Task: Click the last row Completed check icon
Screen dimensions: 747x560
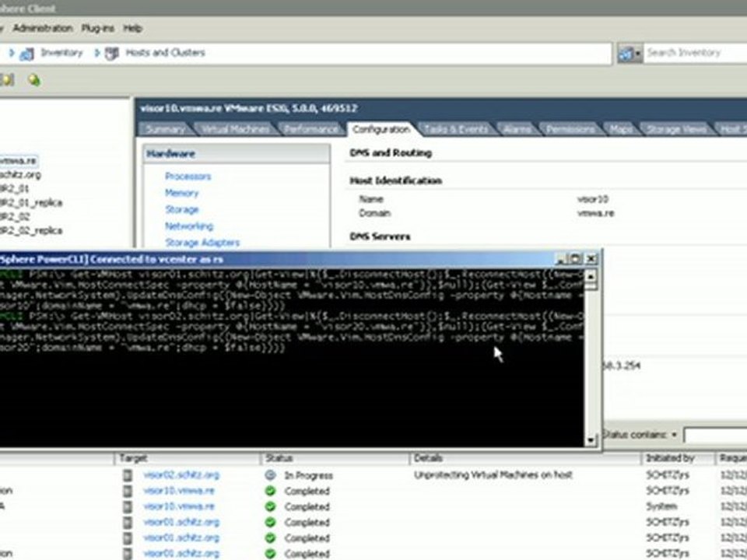Action: (270, 553)
